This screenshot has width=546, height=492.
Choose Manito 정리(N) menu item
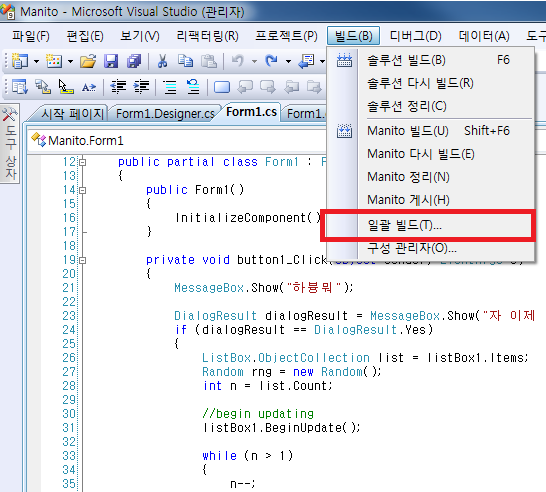[x=430, y=177]
